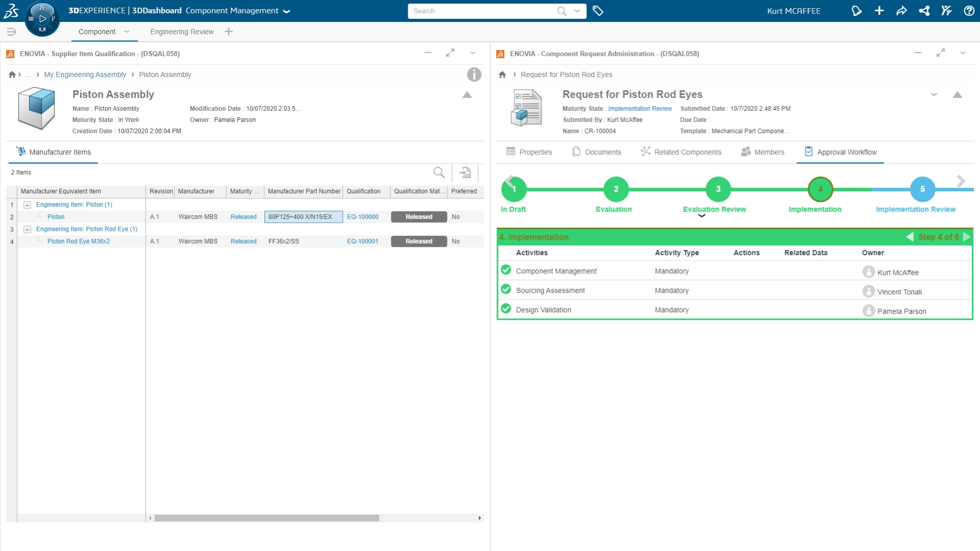
Task: Open the Component tab dropdown arrow
Action: pyautogui.click(x=127, y=32)
